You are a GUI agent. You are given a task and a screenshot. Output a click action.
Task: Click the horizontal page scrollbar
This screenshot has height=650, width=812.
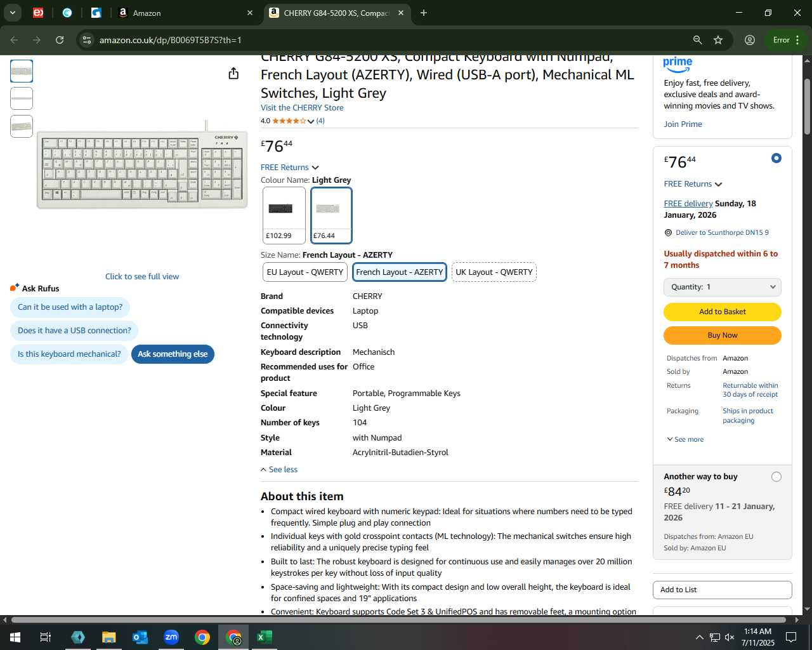point(400,620)
